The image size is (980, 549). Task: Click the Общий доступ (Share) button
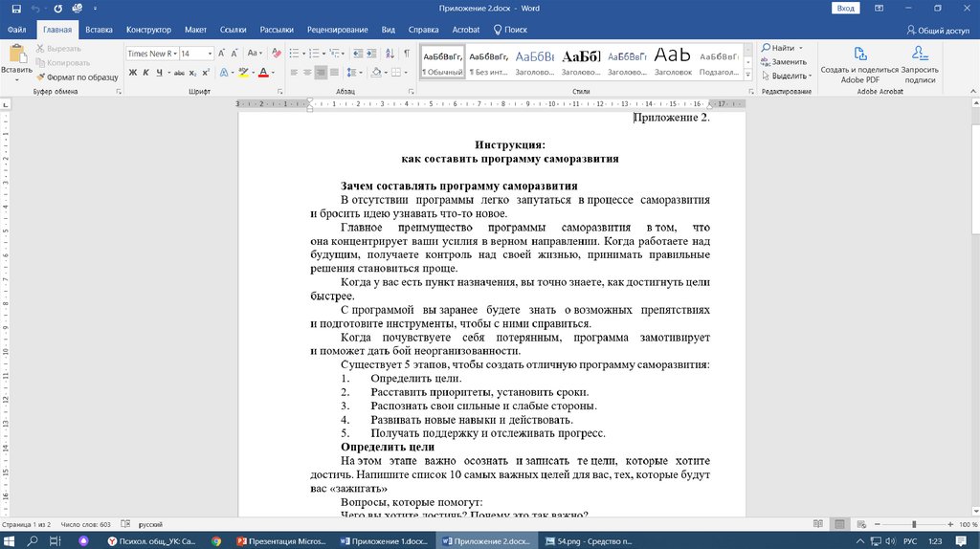(x=938, y=30)
